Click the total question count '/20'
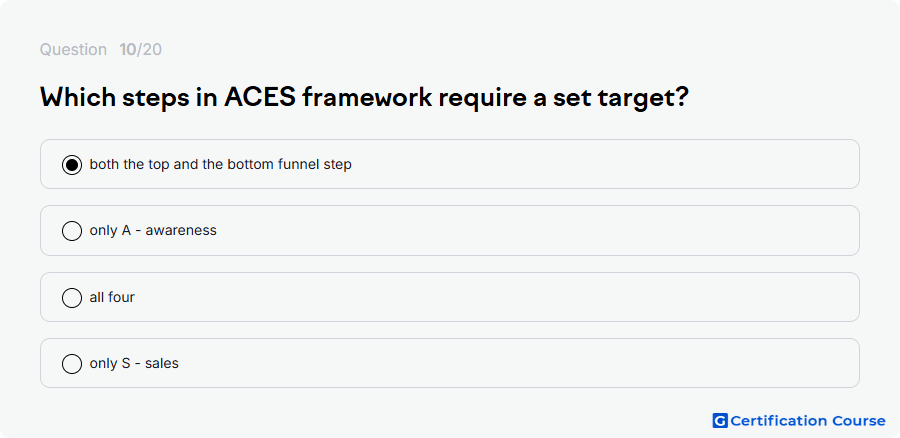This screenshot has height=438, width=900. (149, 50)
